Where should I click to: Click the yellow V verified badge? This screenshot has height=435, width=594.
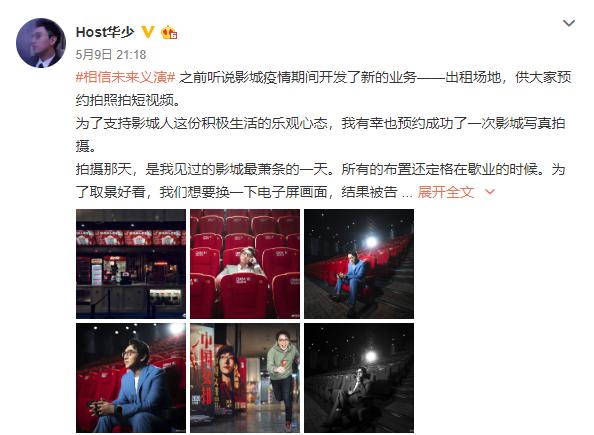pyautogui.click(x=148, y=32)
